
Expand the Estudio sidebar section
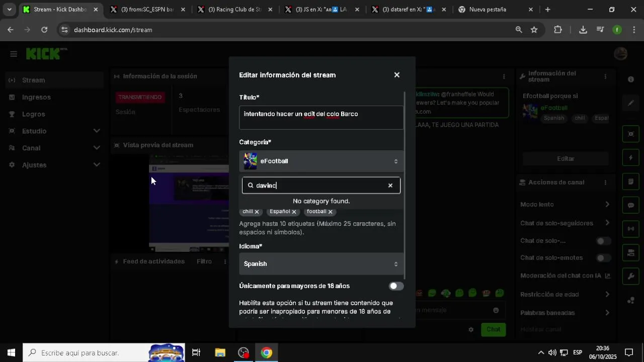click(97, 131)
